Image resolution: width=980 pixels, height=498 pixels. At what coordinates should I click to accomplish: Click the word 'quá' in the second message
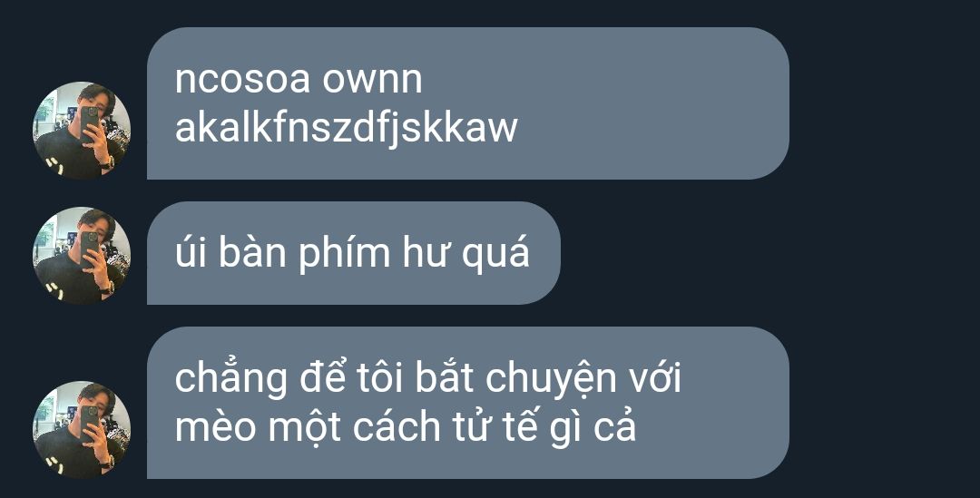(x=495, y=253)
